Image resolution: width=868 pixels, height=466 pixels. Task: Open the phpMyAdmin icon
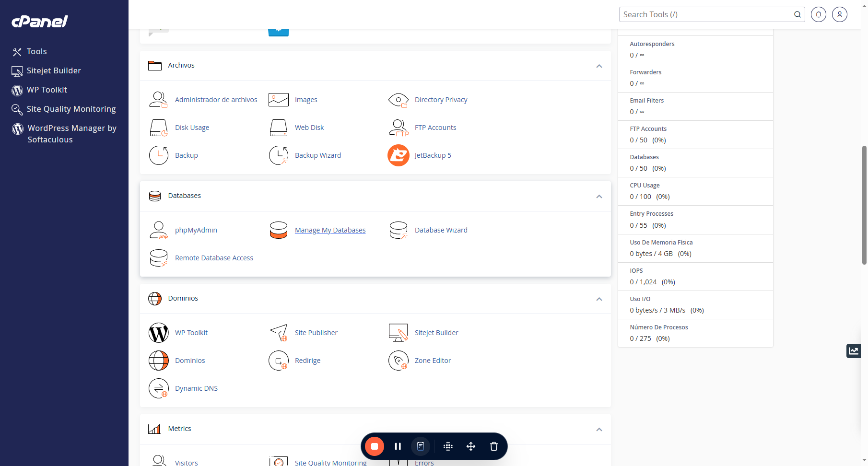159,230
